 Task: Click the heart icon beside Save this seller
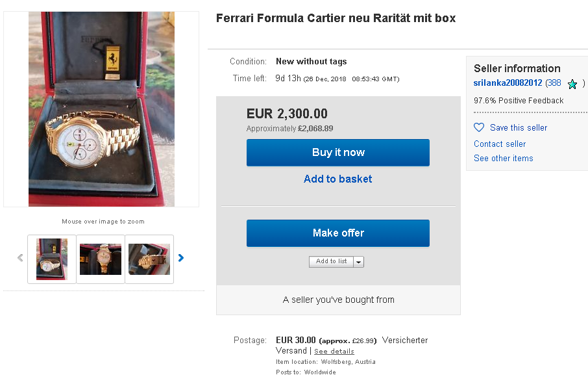point(479,127)
